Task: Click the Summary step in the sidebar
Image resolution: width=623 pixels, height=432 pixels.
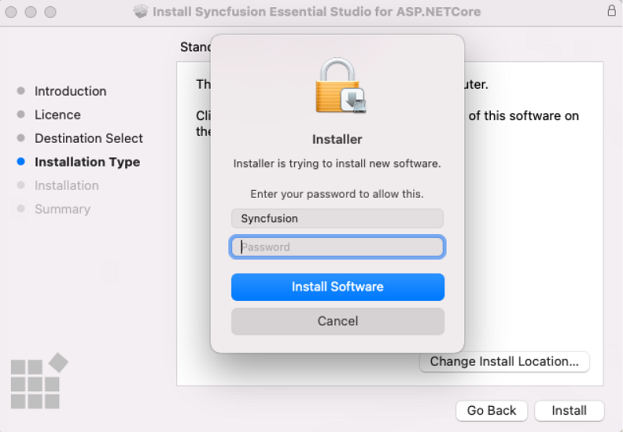Action: coord(62,209)
